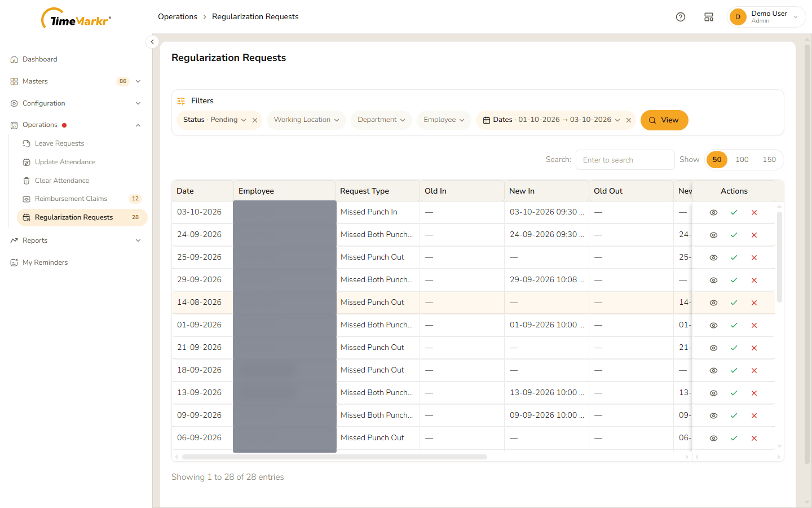Image resolution: width=812 pixels, height=508 pixels.
Task: Click the layout grid icon in header
Action: [x=709, y=17]
